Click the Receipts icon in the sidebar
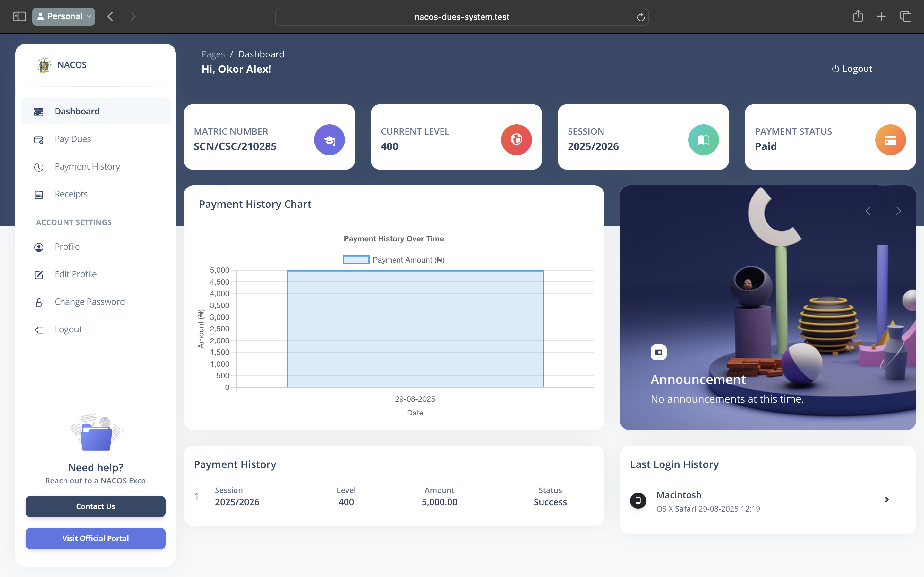924x577 pixels. click(x=39, y=194)
